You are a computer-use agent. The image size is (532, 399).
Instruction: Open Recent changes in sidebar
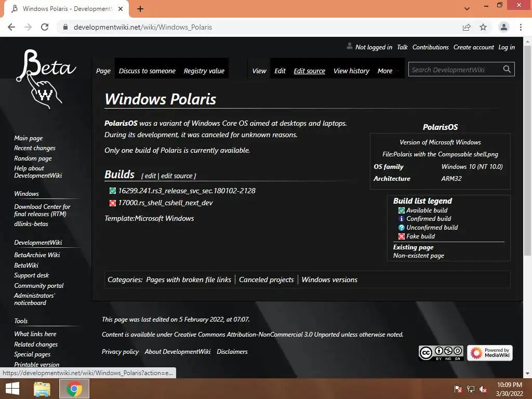click(x=35, y=148)
